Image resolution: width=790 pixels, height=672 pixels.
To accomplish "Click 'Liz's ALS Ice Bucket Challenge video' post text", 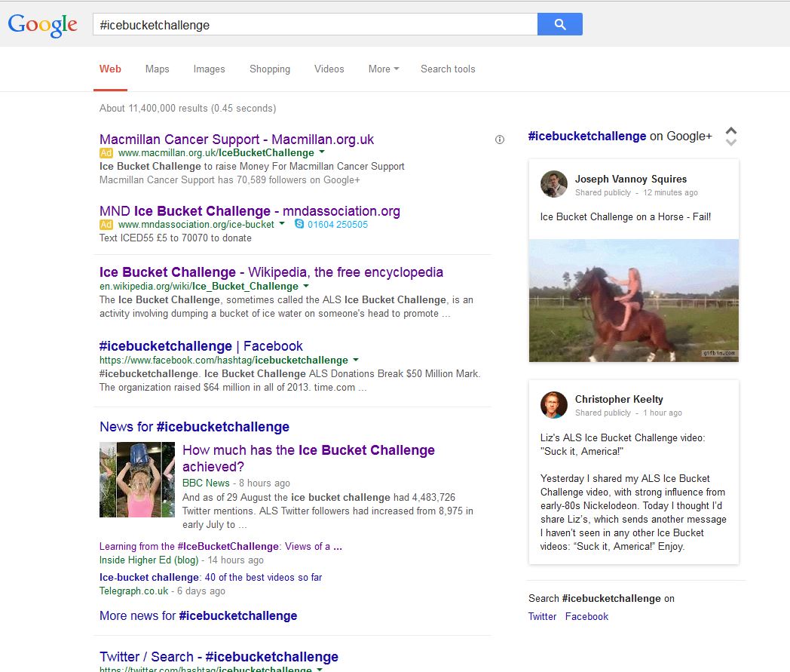I will click(623, 445).
